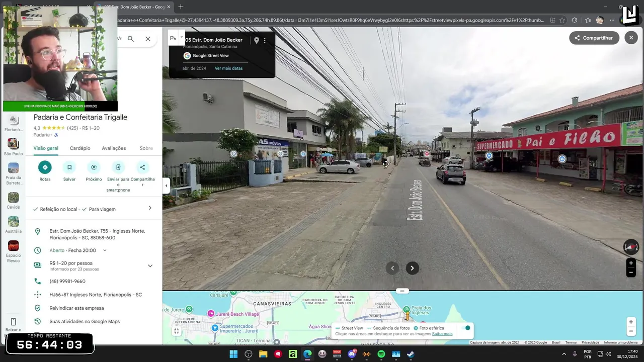
Task: Click Reivindicar esta empresa
Action: (x=76, y=308)
